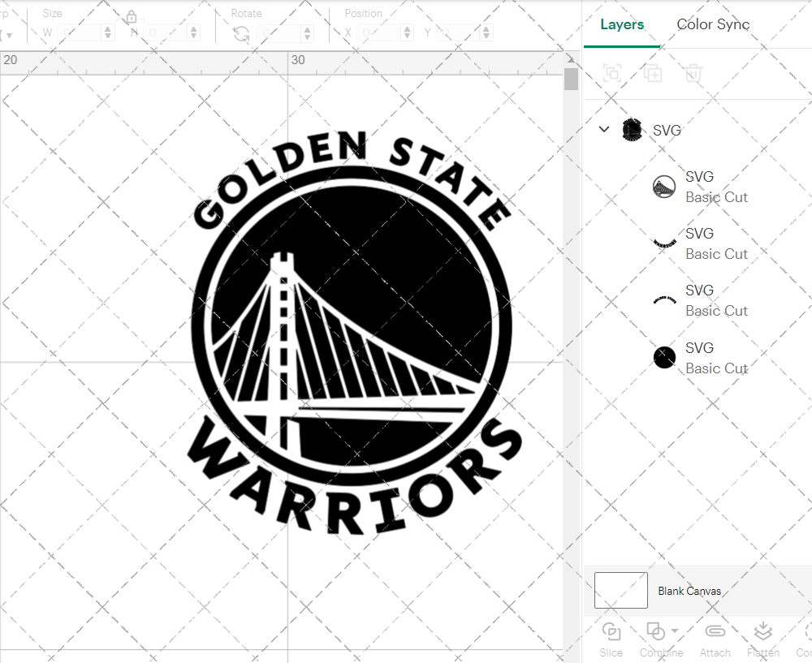812x663 pixels.
Task: Click the Width input field
Action: click(x=80, y=33)
